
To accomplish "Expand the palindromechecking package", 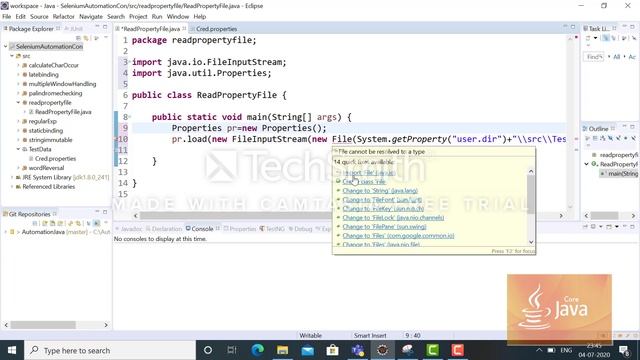I will click(18, 93).
